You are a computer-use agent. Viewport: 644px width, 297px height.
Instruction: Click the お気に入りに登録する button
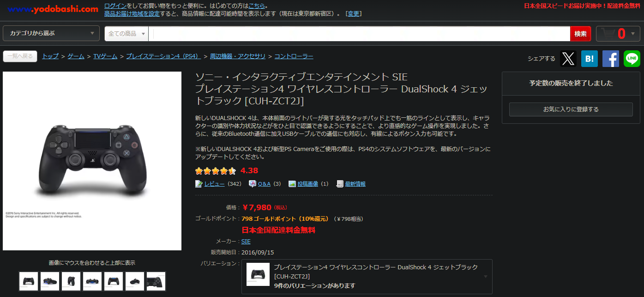[571, 109]
